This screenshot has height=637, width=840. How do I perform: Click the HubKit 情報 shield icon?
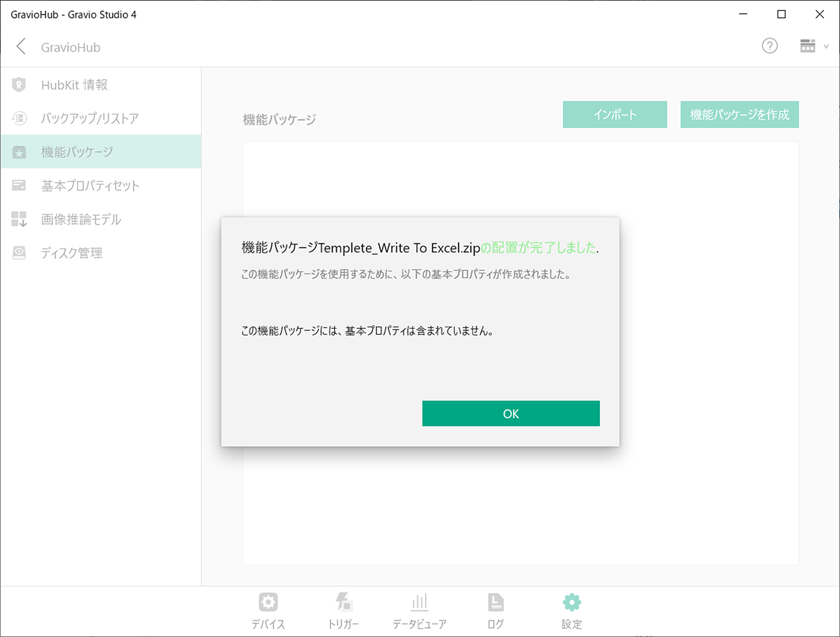(19, 85)
